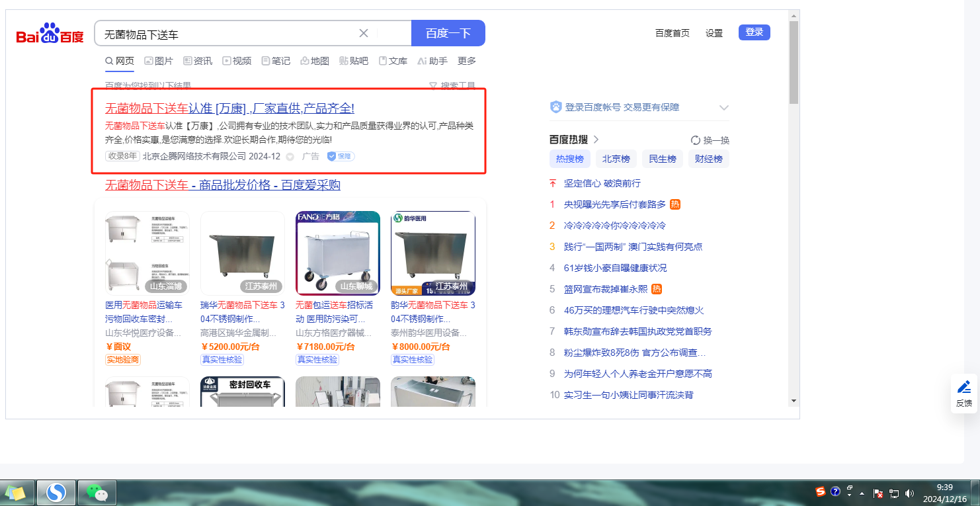Open hot search 韩东勋宣布辞去韩国执政党党首职务
Viewport: 980px width, 506px height.
tap(638, 331)
